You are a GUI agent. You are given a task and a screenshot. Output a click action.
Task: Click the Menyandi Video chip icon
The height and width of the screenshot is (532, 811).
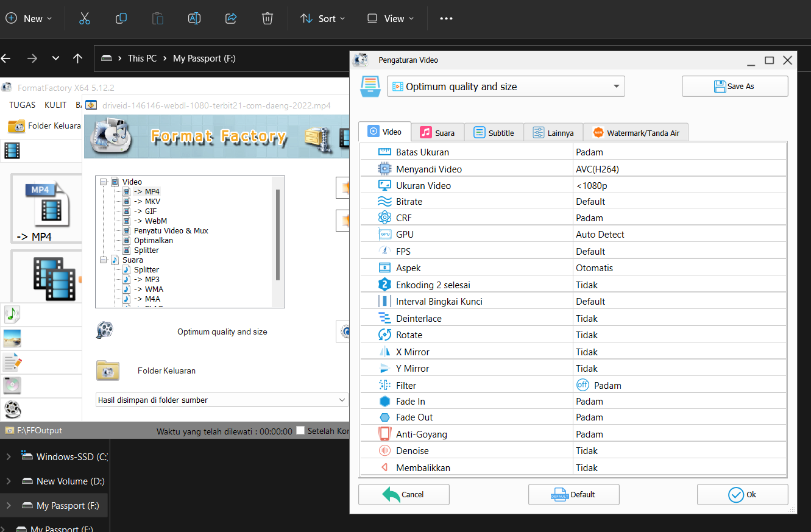click(384, 169)
